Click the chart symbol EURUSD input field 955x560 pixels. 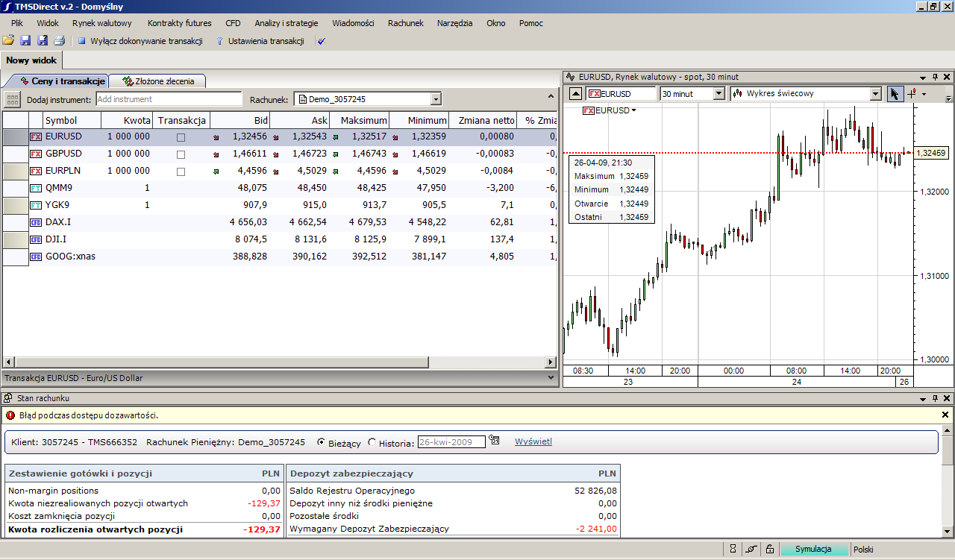point(621,94)
